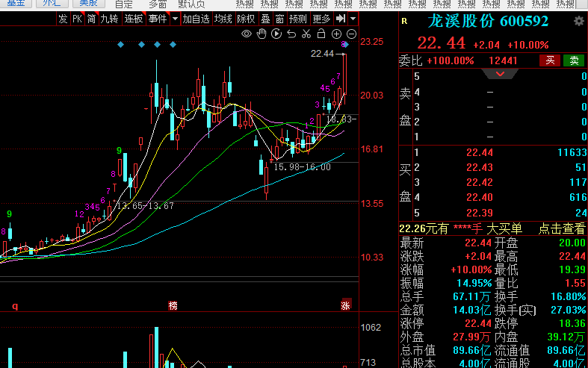Zoom in with the plus circle icon
This screenshot has width=588, height=368.
tap(336, 34)
